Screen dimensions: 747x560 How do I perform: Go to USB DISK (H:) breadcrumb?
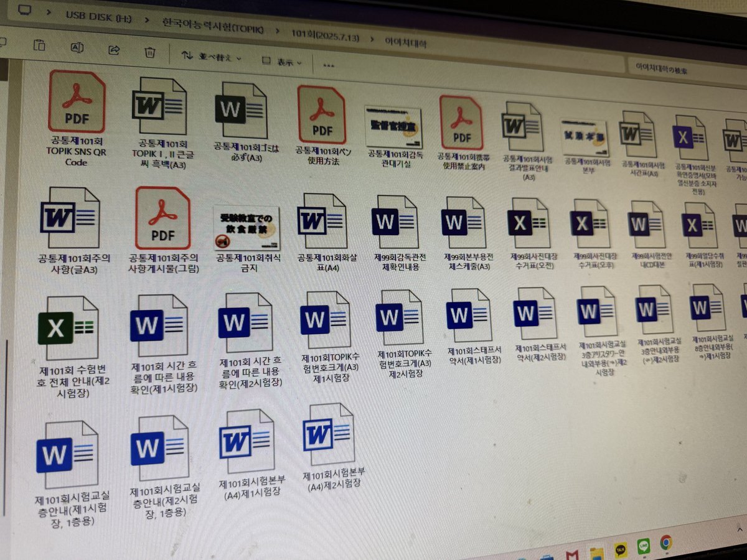point(98,17)
